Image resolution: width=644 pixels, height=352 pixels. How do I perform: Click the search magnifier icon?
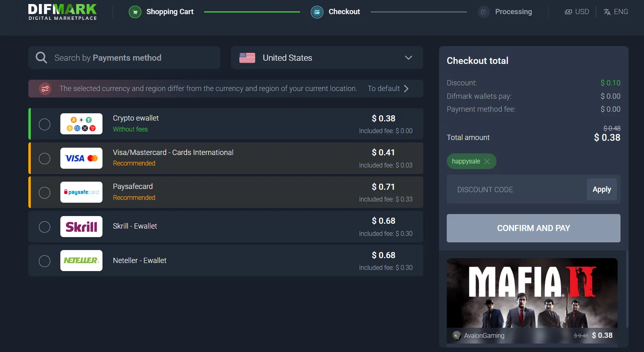[x=41, y=57]
